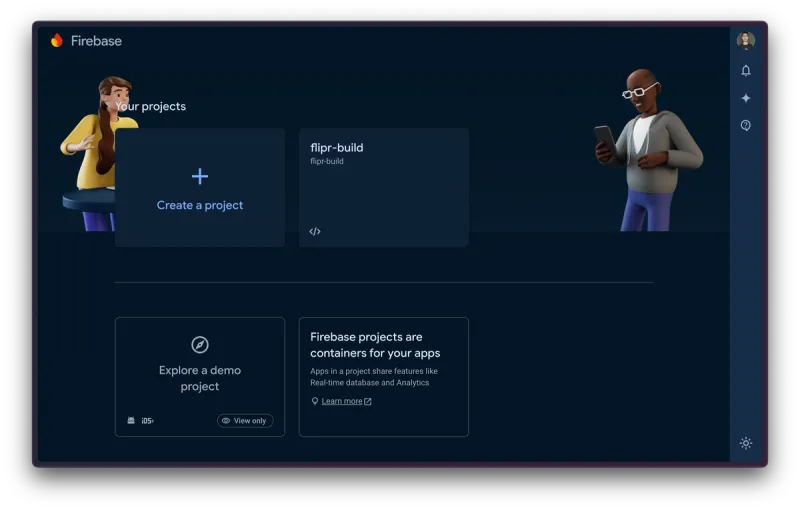800x510 pixels.
Task: Toggle light theme with sun icon
Action: (x=745, y=443)
